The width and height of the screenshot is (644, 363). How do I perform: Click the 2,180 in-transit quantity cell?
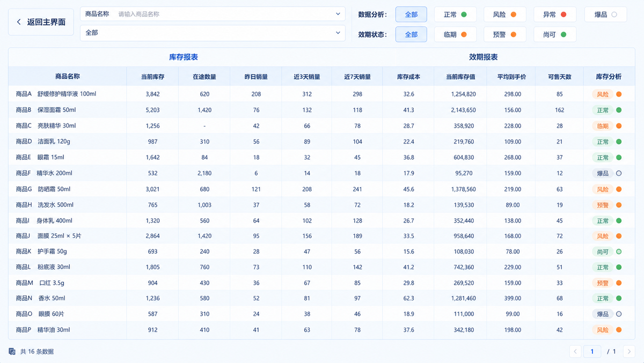[x=204, y=174]
